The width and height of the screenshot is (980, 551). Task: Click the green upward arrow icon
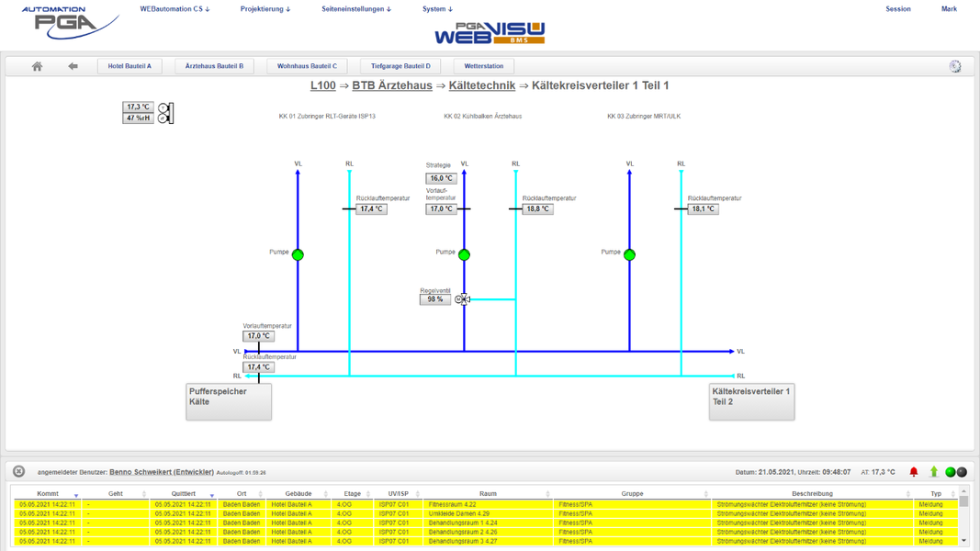[934, 472]
